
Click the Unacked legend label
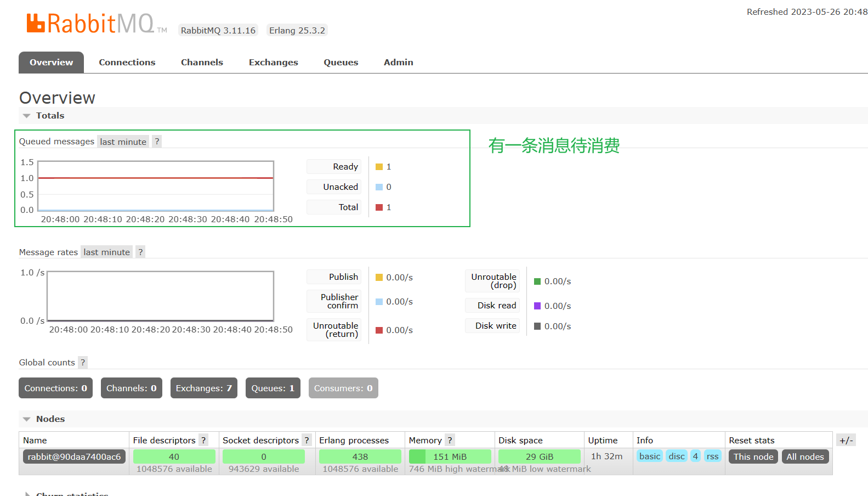coord(334,187)
